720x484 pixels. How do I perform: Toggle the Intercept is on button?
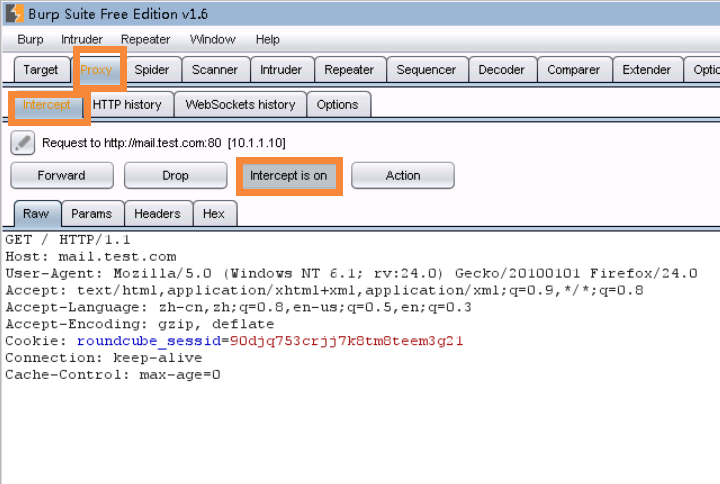point(289,176)
